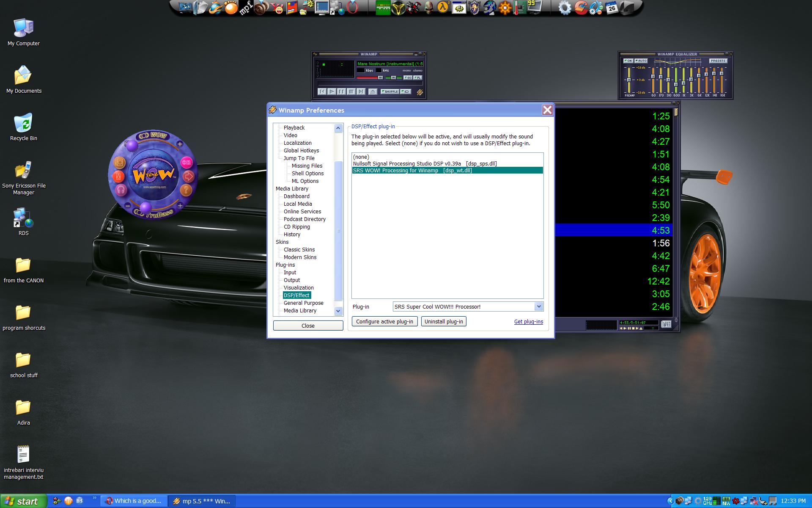
Task: Open the school stuff folder
Action: pos(24,364)
